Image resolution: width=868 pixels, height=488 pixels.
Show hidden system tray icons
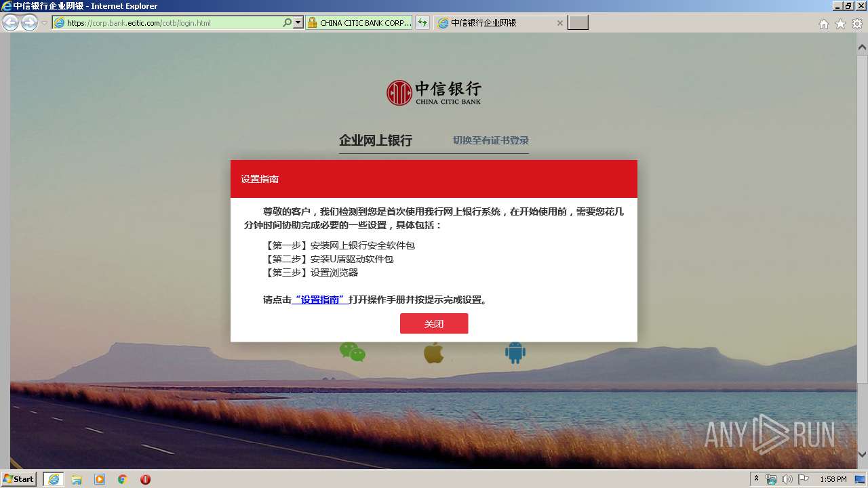[x=757, y=479]
